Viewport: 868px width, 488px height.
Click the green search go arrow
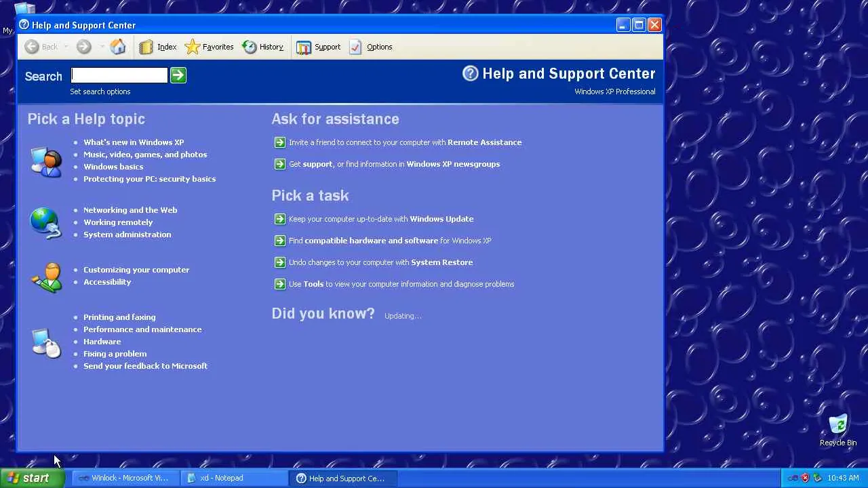click(x=178, y=75)
